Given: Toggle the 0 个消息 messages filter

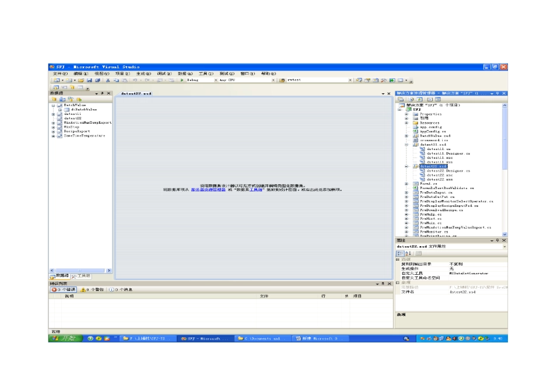Looking at the screenshot, I should tap(121, 289).
